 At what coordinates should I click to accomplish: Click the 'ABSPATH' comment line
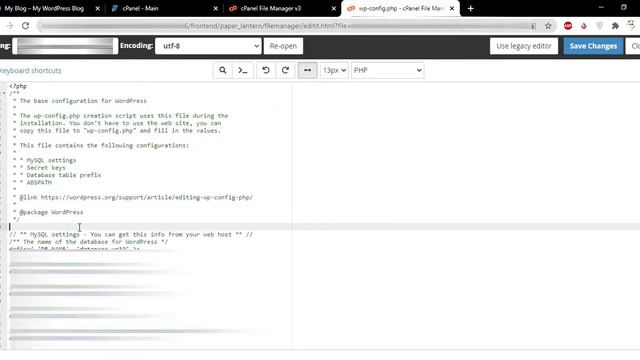click(x=32, y=182)
